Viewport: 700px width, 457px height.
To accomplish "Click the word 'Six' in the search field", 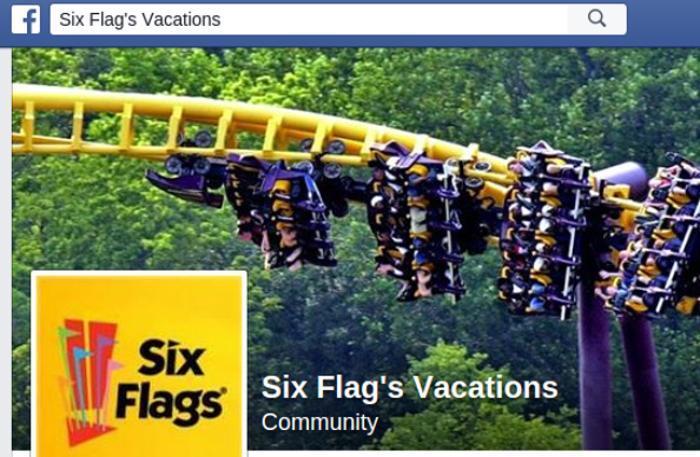I will click(72, 20).
